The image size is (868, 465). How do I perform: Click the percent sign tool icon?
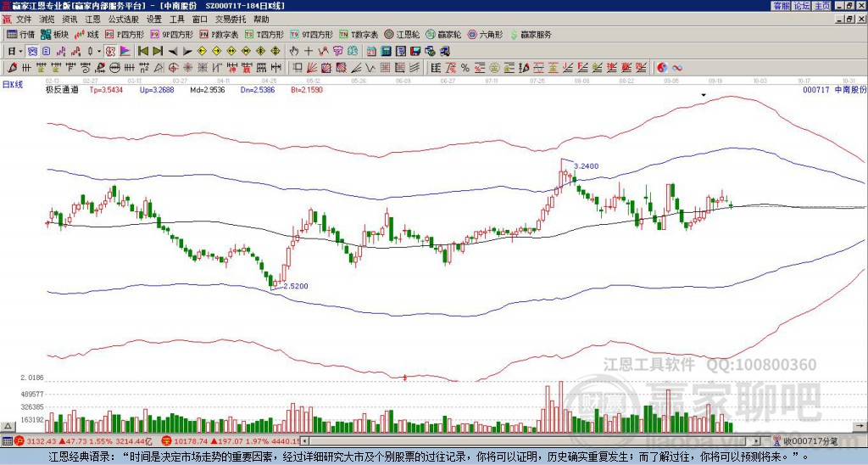pyautogui.click(x=465, y=68)
